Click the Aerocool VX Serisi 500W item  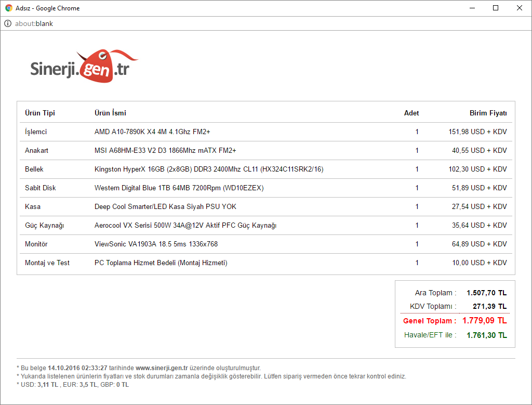pyautogui.click(x=185, y=225)
